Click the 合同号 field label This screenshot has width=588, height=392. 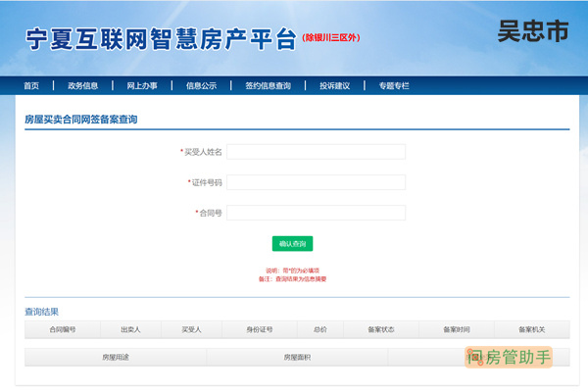(209, 213)
